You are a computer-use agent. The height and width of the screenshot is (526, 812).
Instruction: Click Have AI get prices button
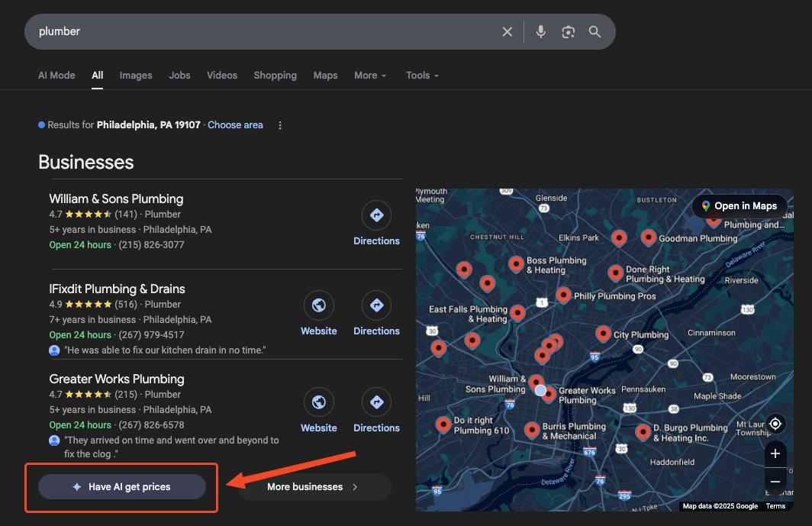[x=122, y=486]
